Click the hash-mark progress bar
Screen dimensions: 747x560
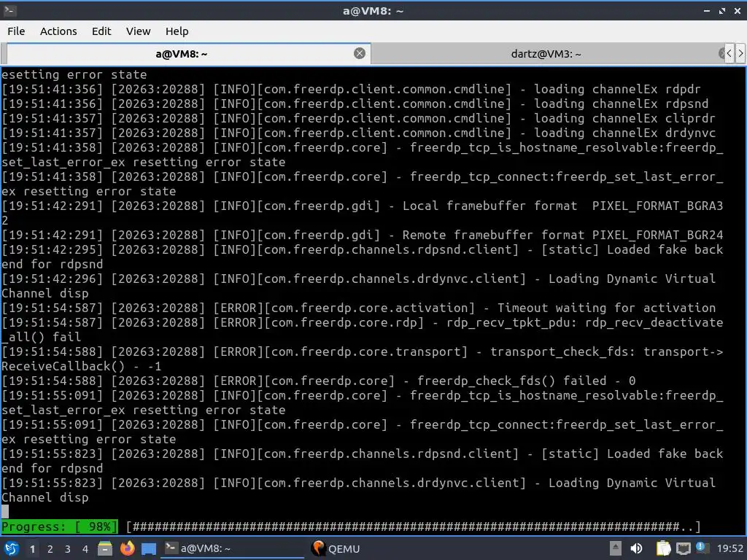pyautogui.click(x=414, y=526)
